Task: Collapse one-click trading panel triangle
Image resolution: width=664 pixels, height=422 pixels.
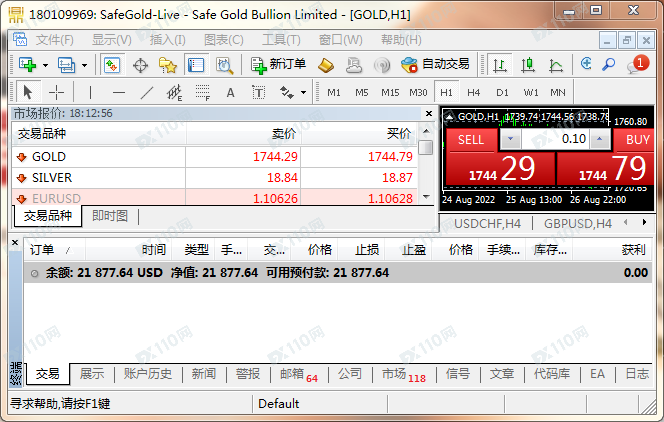Action: tap(449, 116)
